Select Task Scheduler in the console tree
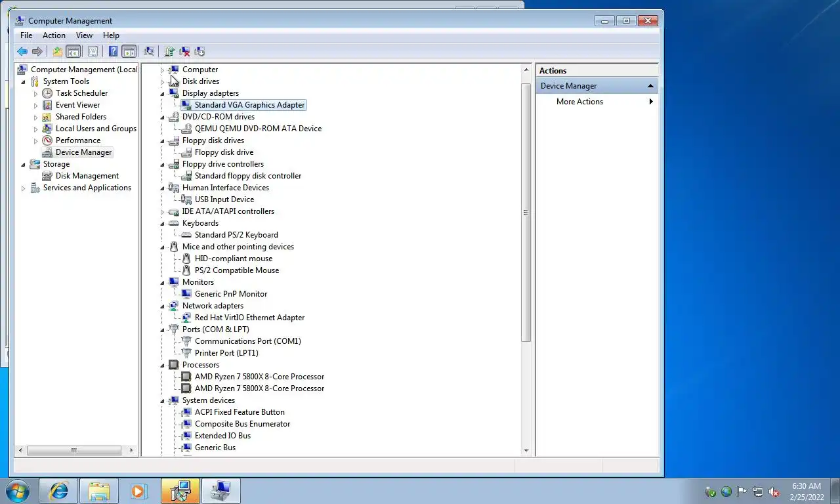 (81, 93)
